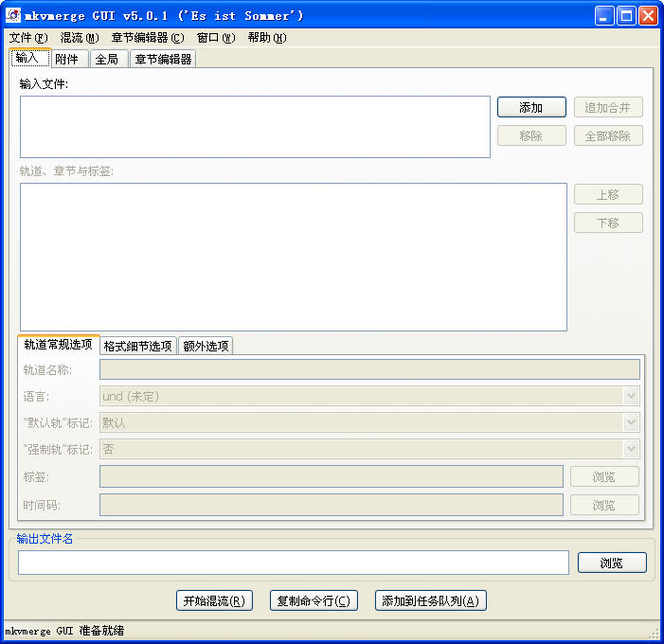Select the 额外选项 tab
The height and width of the screenshot is (644, 664).
click(206, 346)
